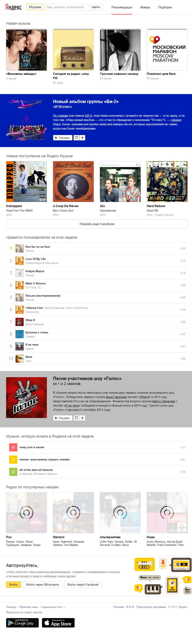Click the yellow search icon for пикник чужестранец
This screenshot has height=644, width=192.
click(x=13, y=460)
